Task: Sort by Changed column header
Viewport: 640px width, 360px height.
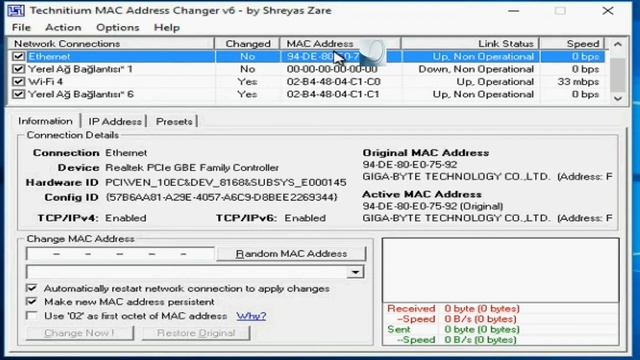Action: point(247,44)
